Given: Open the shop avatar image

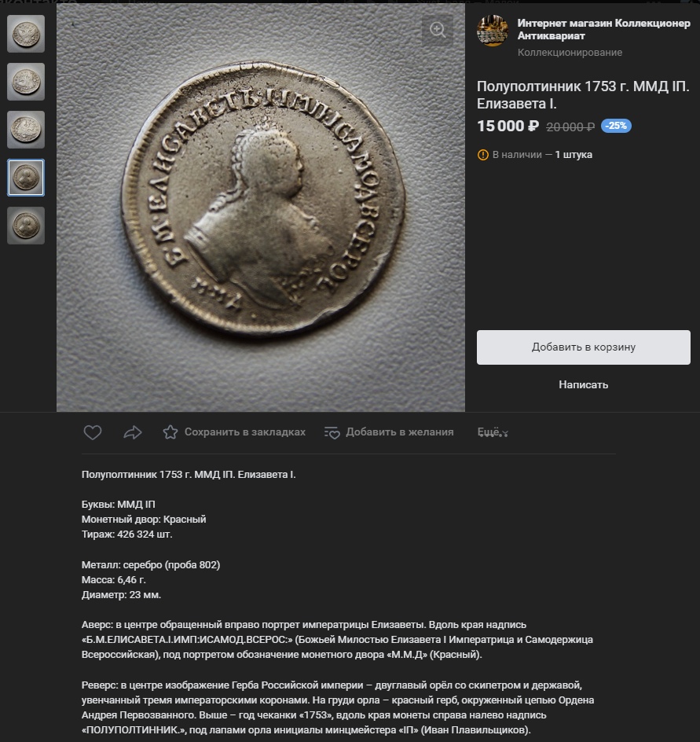Looking at the screenshot, I should click(493, 31).
